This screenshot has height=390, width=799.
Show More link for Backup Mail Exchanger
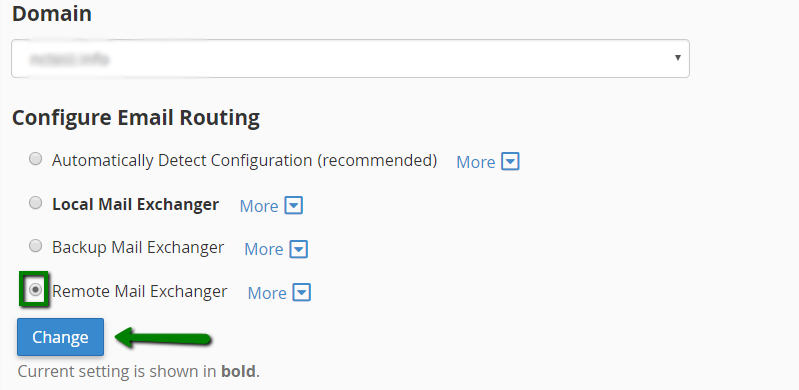(263, 249)
